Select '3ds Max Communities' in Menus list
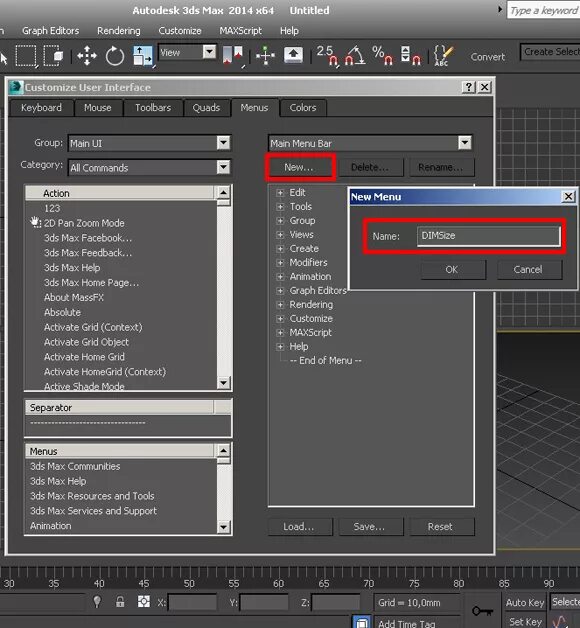 coord(75,466)
